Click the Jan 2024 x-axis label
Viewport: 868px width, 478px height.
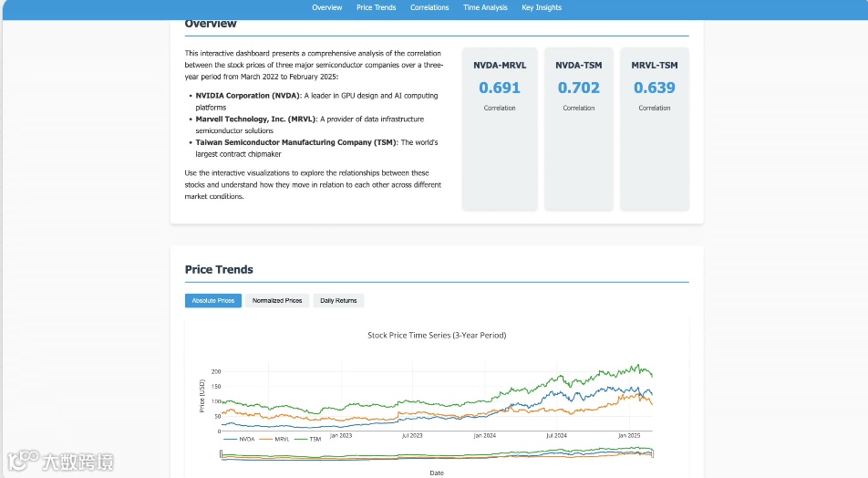[484, 436]
